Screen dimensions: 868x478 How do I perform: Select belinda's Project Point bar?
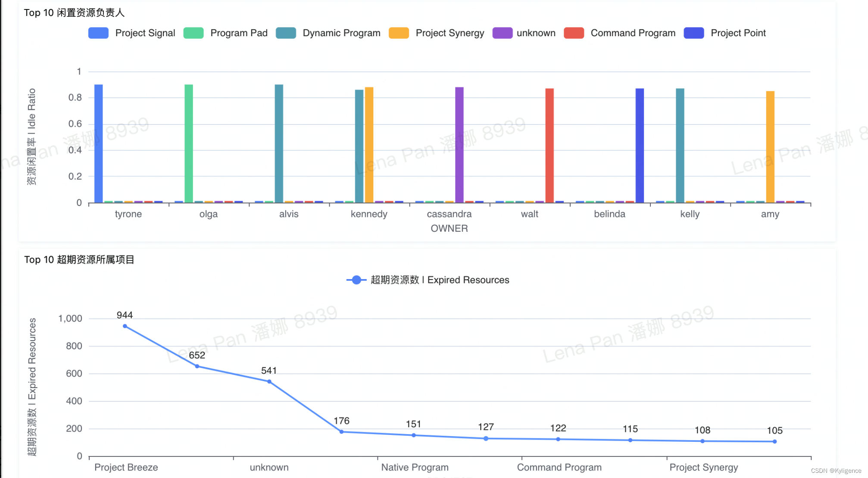click(x=640, y=146)
